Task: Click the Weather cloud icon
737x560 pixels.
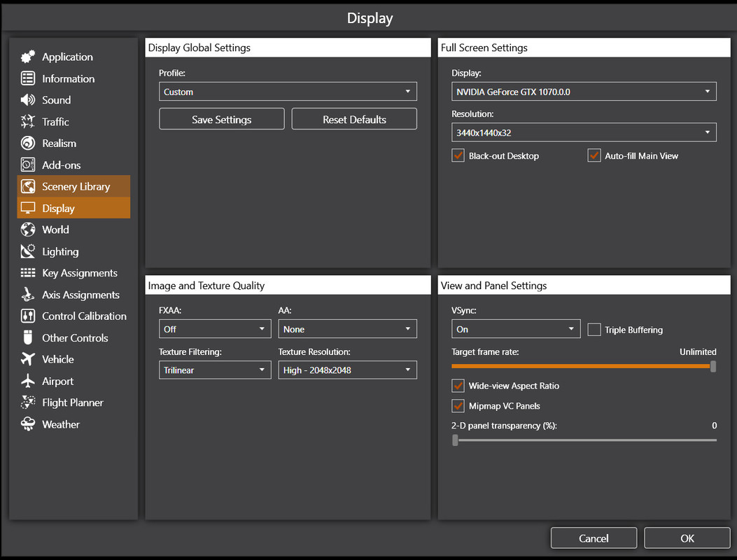Action: (x=28, y=424)
